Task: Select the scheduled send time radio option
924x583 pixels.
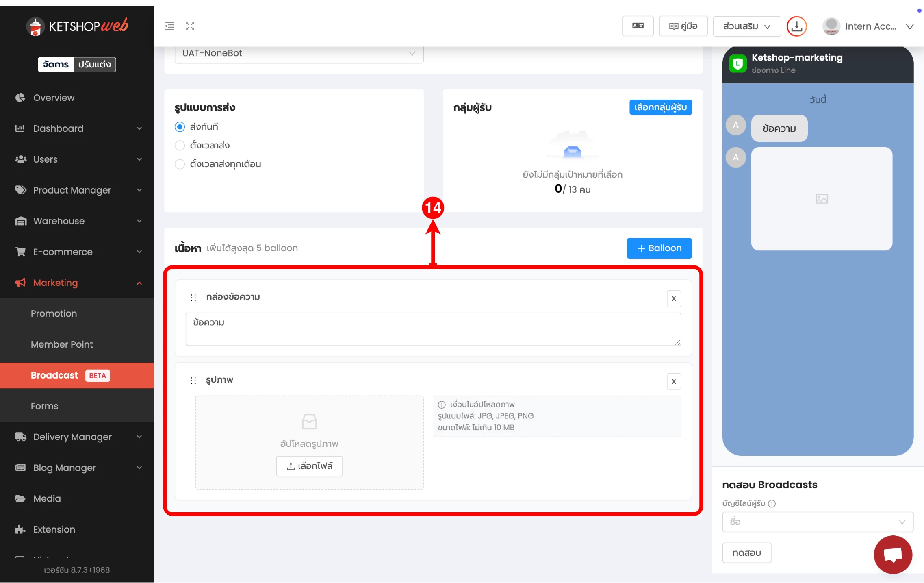Action: (180, 146)
